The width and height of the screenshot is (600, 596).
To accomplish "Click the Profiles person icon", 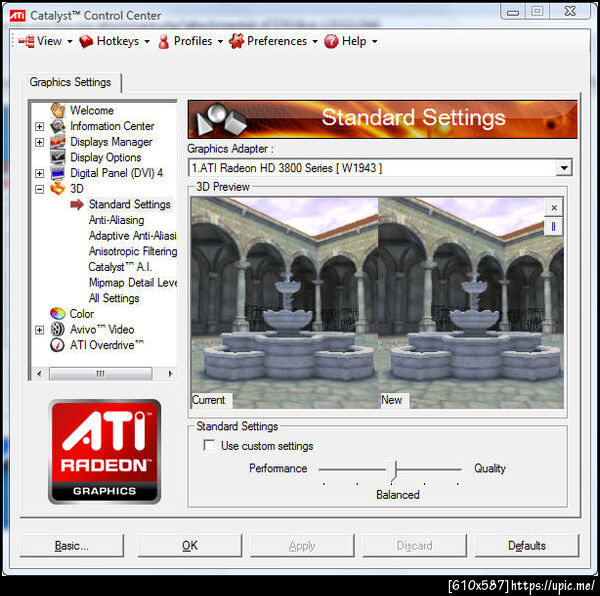I will pyautogui.click(x=164, y=41).
